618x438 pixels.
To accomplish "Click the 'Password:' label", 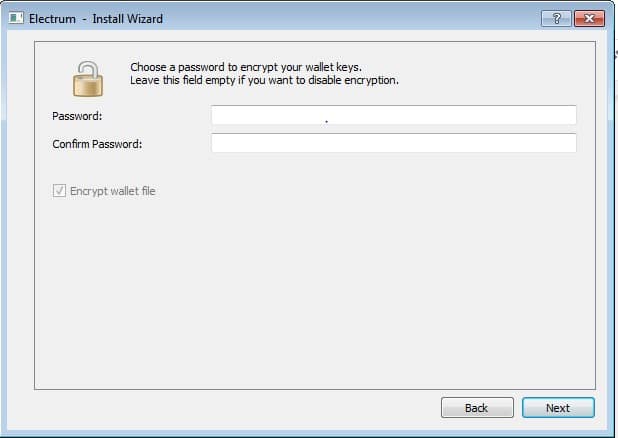I will (x=77, y=116).
